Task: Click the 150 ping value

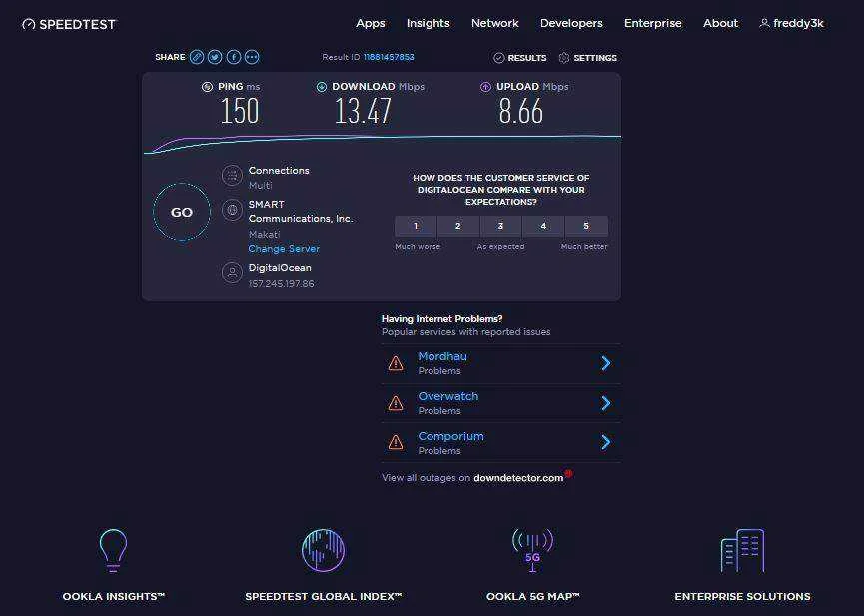Action: click(240, 111)
